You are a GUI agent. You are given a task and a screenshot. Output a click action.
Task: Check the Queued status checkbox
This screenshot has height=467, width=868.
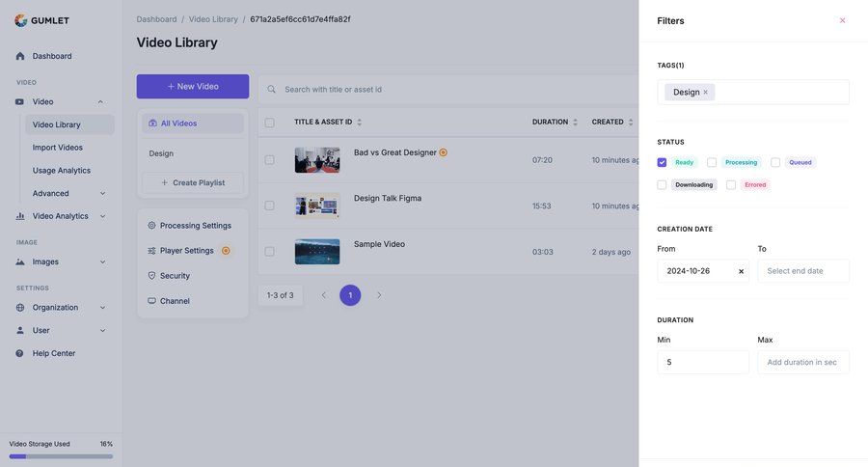pyautogui.click(x=775, y=162)
